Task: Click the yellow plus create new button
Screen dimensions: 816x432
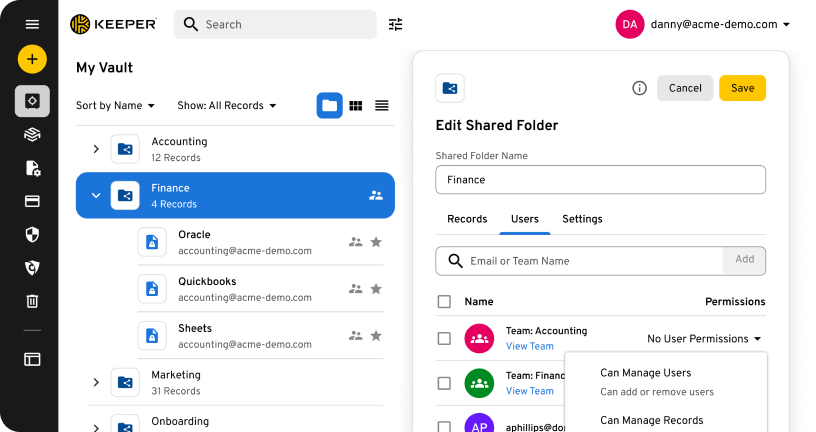Action: 32,59
